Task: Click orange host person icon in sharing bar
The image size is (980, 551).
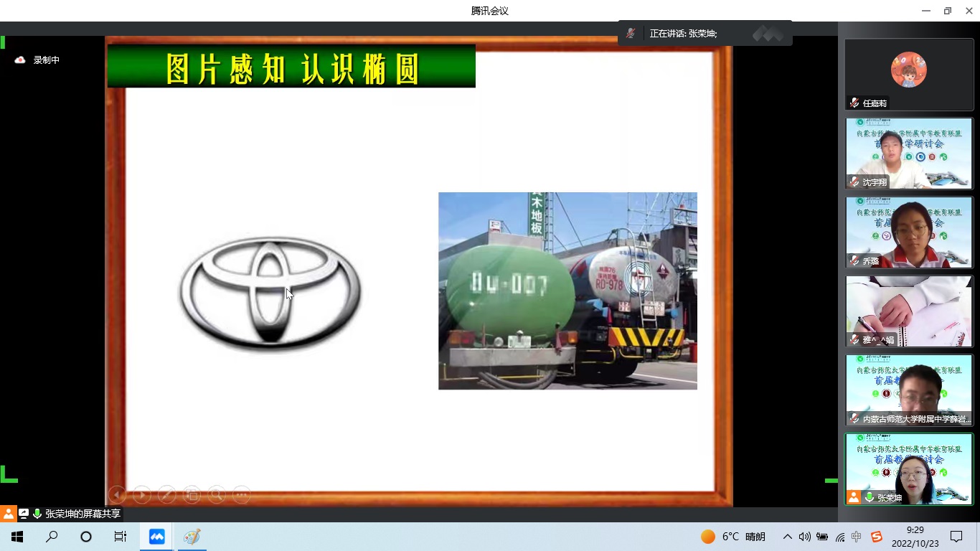Action: 8,514
